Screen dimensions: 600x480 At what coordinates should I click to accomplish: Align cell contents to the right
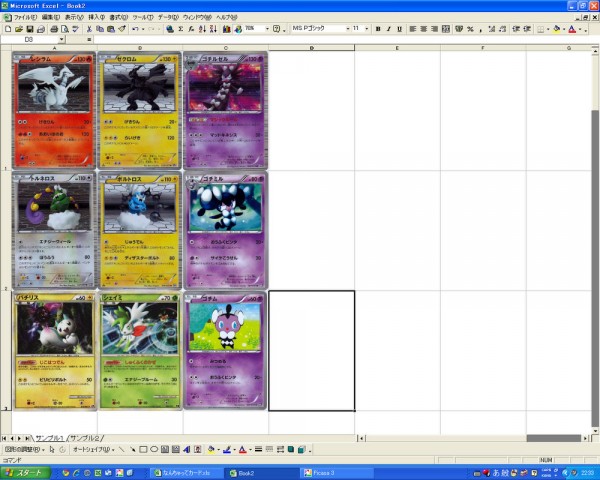[x=434, y=29]
